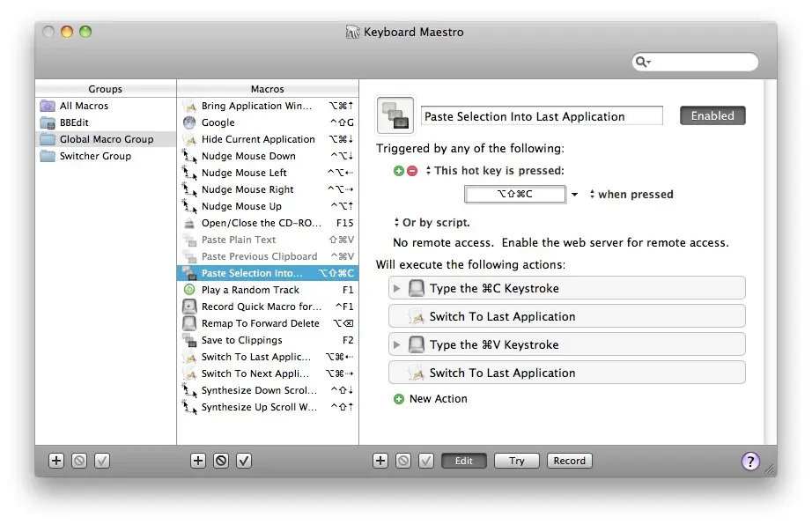Click the green plus next to New Action
Screen dimensions: 812x525
(399, 399)
